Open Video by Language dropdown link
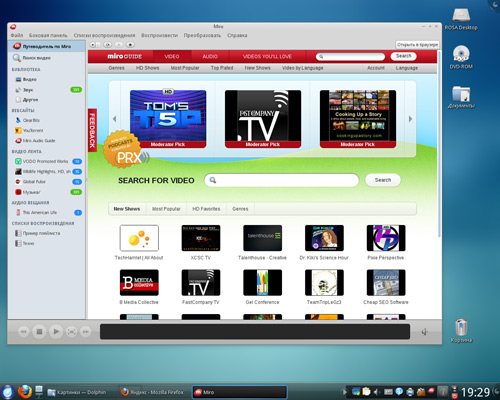 pos(302,68)
